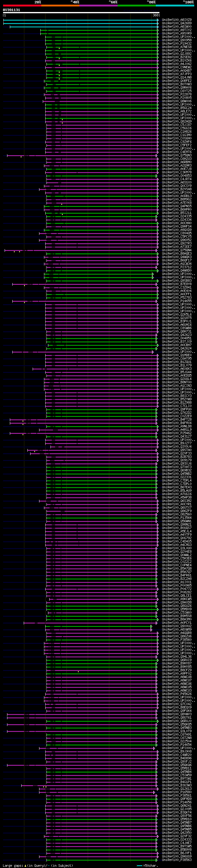Viewport: 197px width, 868px height.
Task: Select the UniRef100_B5GC24 label
Action: [177, 108]
